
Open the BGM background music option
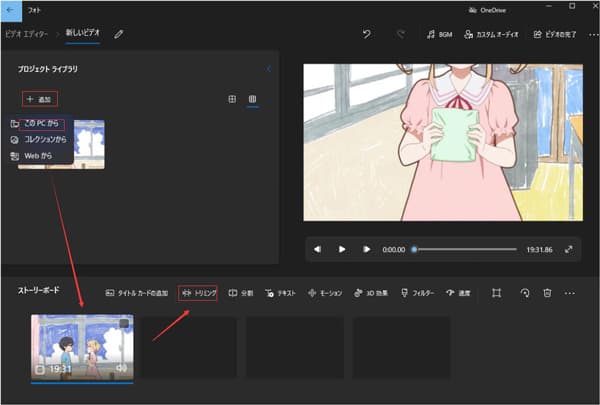tap(439, 34)
